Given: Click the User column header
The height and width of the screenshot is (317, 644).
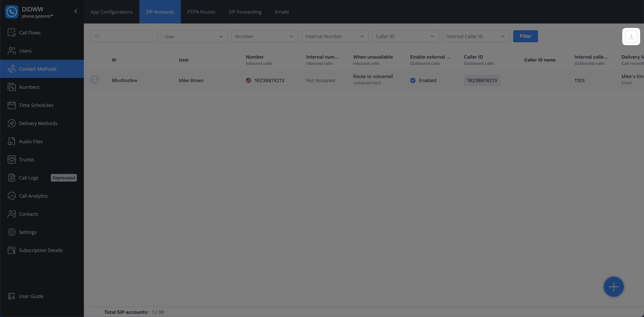Looking at the screenshot, I should [x=183, y=60].
